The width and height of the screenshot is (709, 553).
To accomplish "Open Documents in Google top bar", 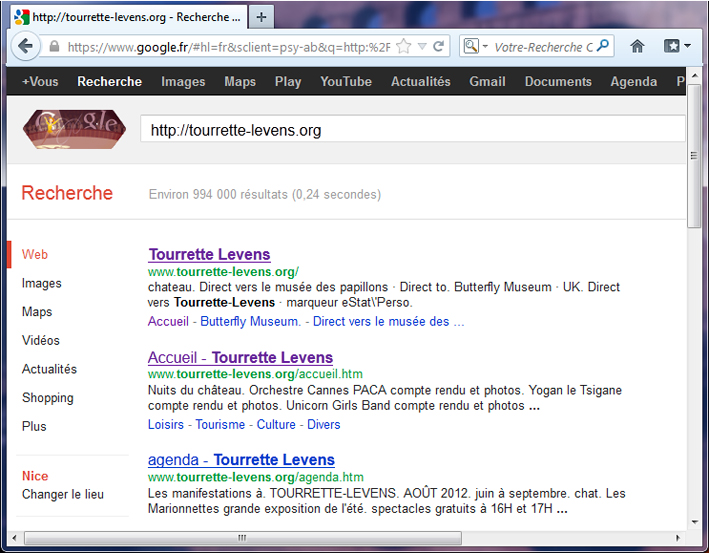I will pos(558,81).
